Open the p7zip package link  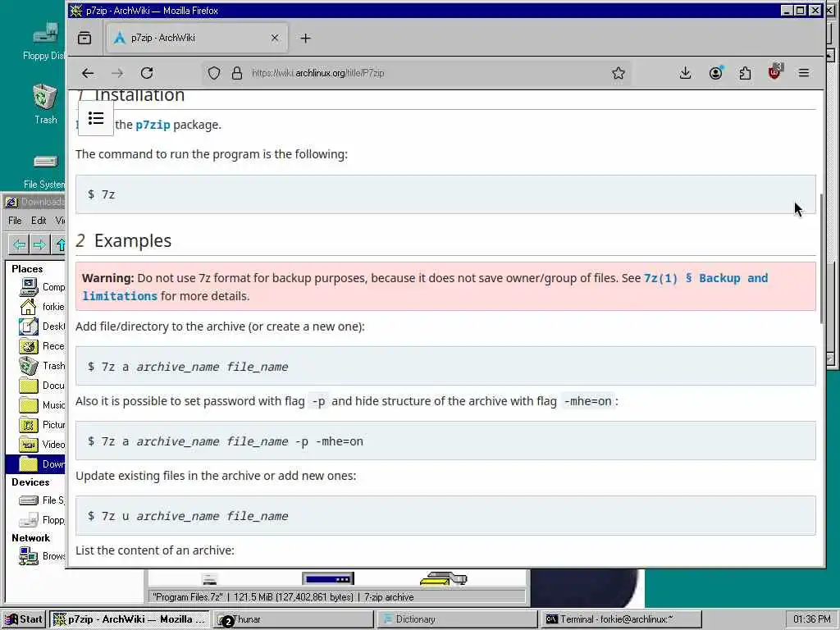tap(153, 125)
